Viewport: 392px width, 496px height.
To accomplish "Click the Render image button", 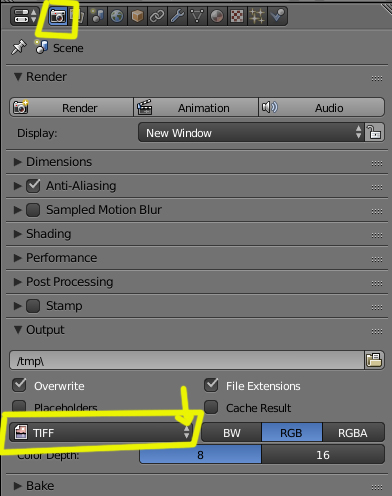I will [71, 107].
